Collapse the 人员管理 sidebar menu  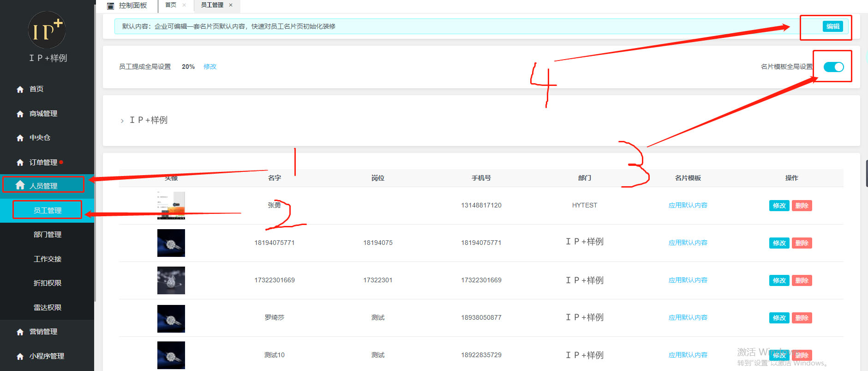[43, 186]
